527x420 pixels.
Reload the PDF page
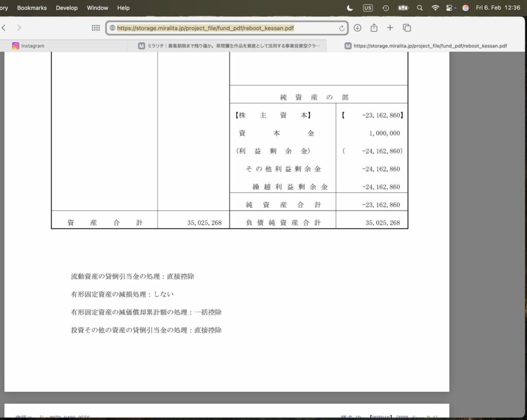click(x=342, y=28)
